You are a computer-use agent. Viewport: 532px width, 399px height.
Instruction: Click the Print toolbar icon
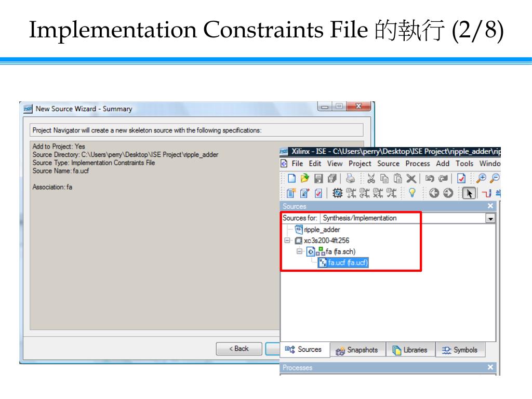pos(350,179)
